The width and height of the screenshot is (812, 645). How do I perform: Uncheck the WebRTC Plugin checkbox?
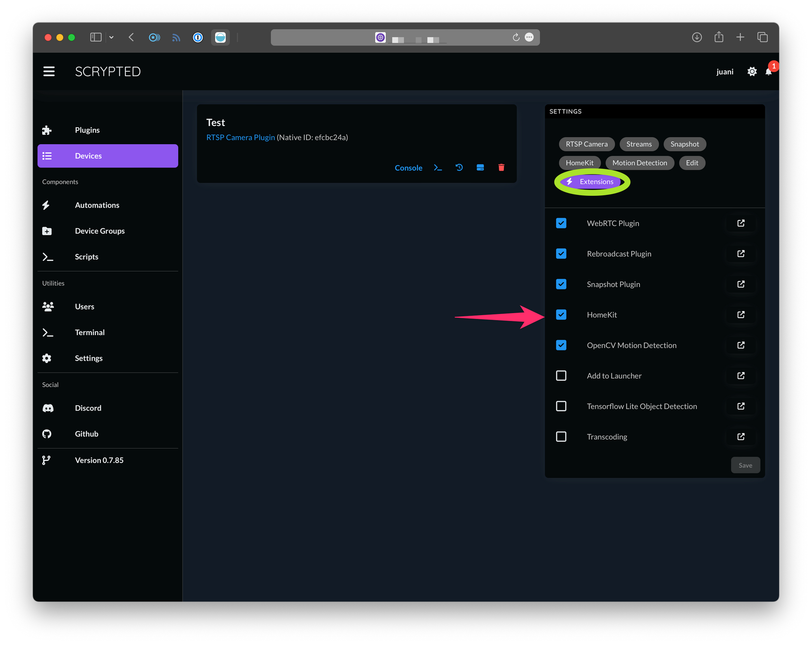click(x=561, y=223)
